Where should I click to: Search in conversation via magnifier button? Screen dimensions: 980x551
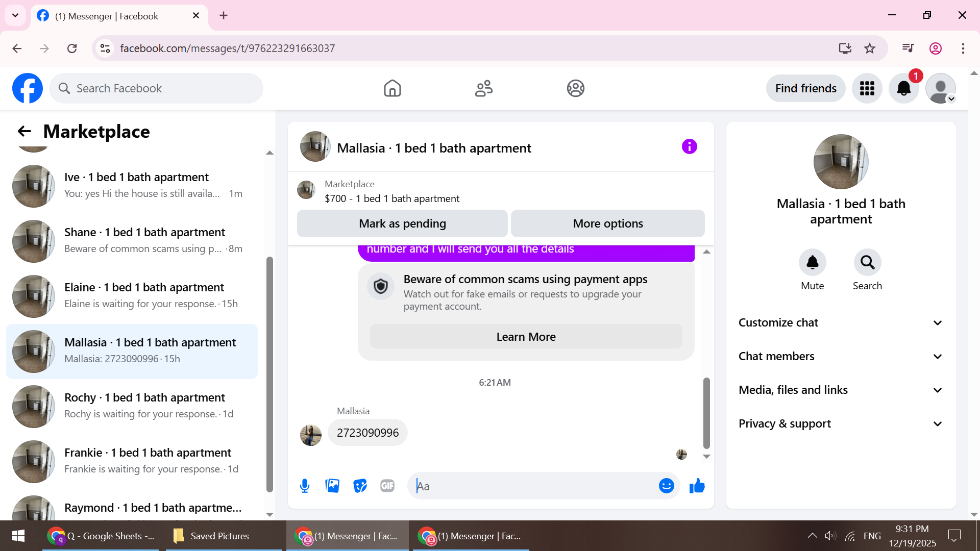coord(867,263)
